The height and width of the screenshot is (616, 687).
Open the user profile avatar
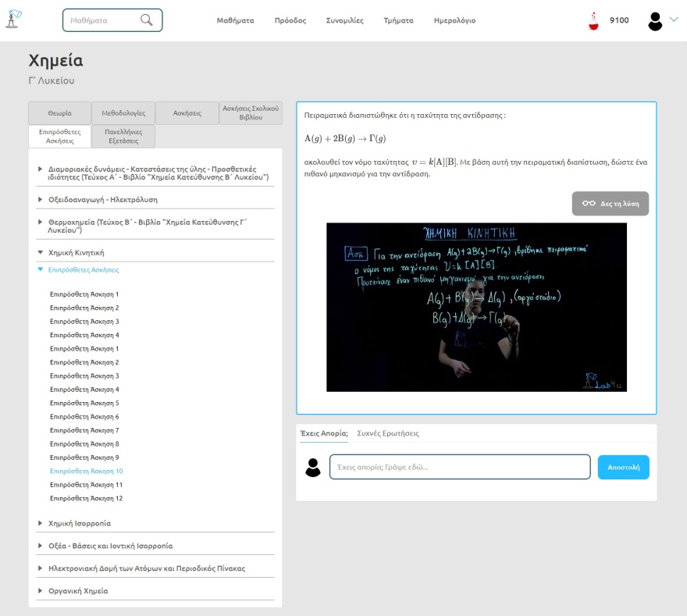pyautogui.click(x=655, y=21)
